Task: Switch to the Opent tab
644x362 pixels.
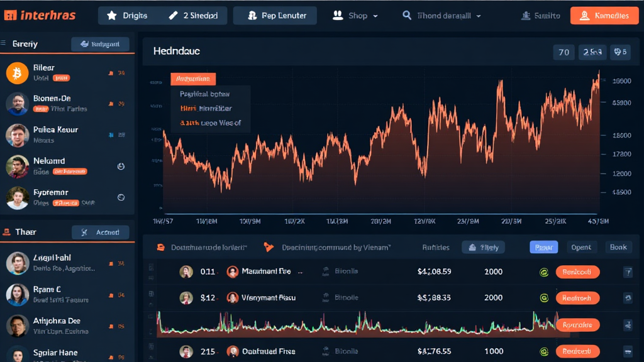Action: point(580,247)
